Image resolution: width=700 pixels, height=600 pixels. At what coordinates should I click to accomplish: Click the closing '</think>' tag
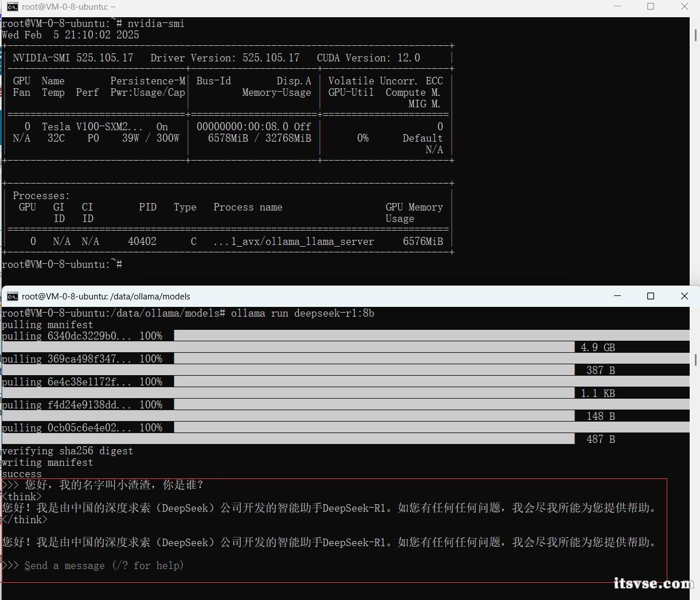coord(25,520)
